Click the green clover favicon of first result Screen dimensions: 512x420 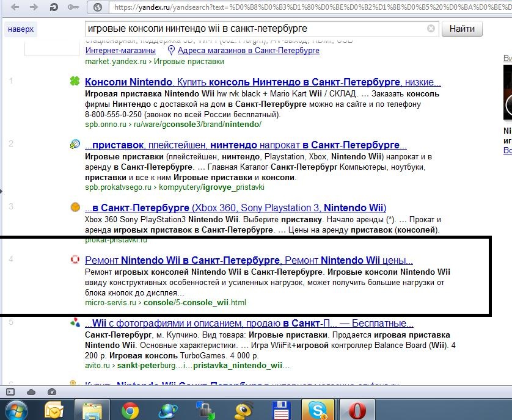[x=75, y=81]
